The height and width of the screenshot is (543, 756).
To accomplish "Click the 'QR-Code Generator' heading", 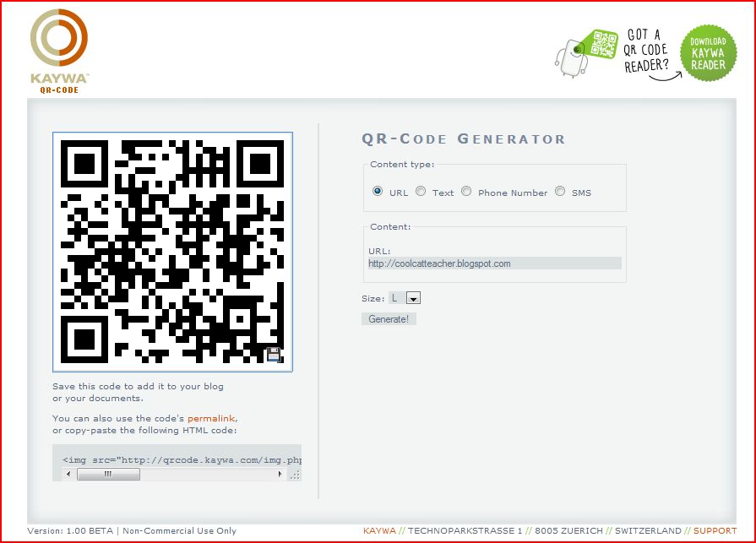I will [464, 138].
